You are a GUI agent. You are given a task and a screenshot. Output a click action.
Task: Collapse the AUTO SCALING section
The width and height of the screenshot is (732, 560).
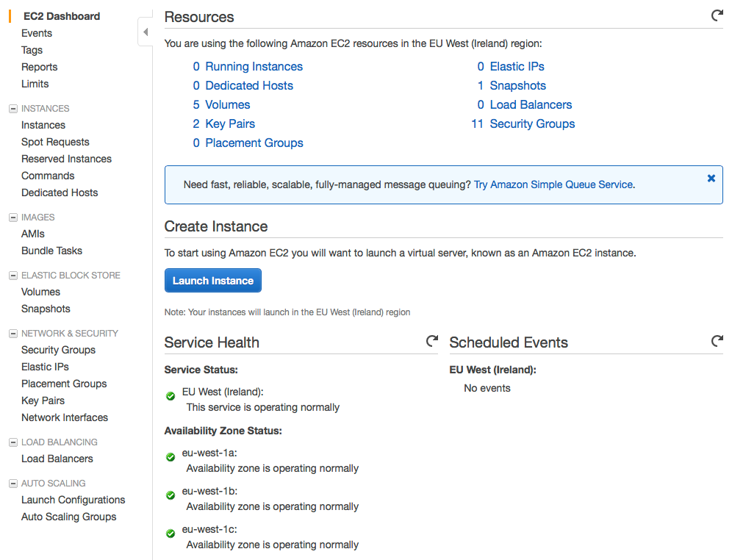point(13,484)
